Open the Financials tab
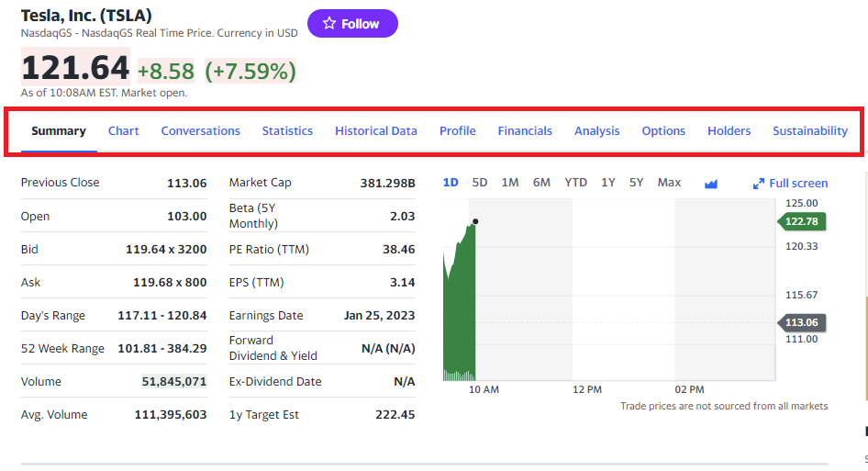Image resolution: width=868 pixels, height=471 pixels. (x=525, y=131)
